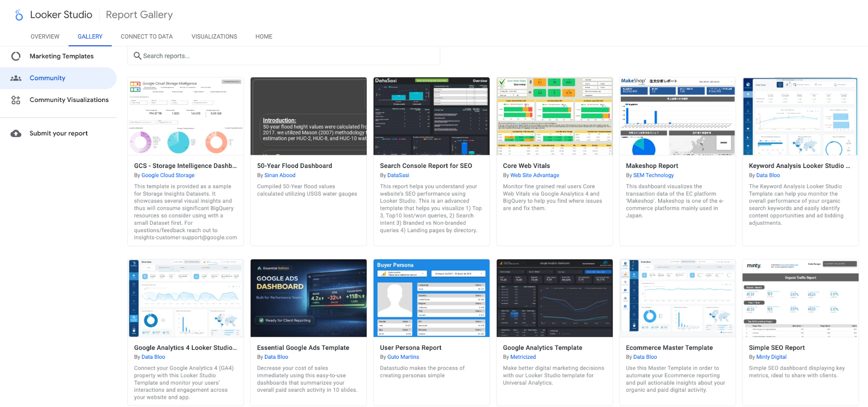Visit the Sinan Abood author link

(280, 175)
